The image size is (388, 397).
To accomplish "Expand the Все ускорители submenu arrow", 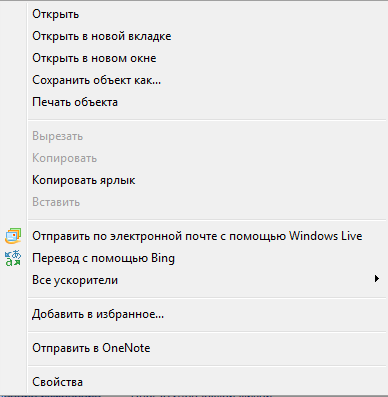I will click(x=377, y=279).
